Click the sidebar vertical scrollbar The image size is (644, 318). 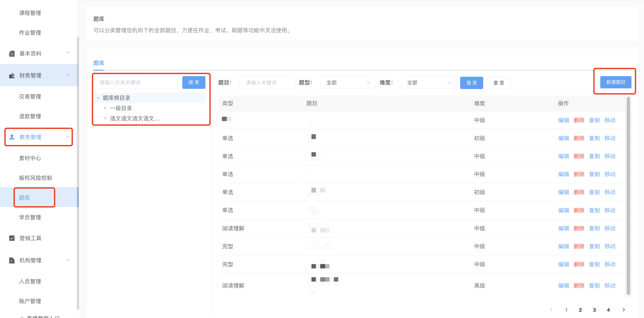78,173
